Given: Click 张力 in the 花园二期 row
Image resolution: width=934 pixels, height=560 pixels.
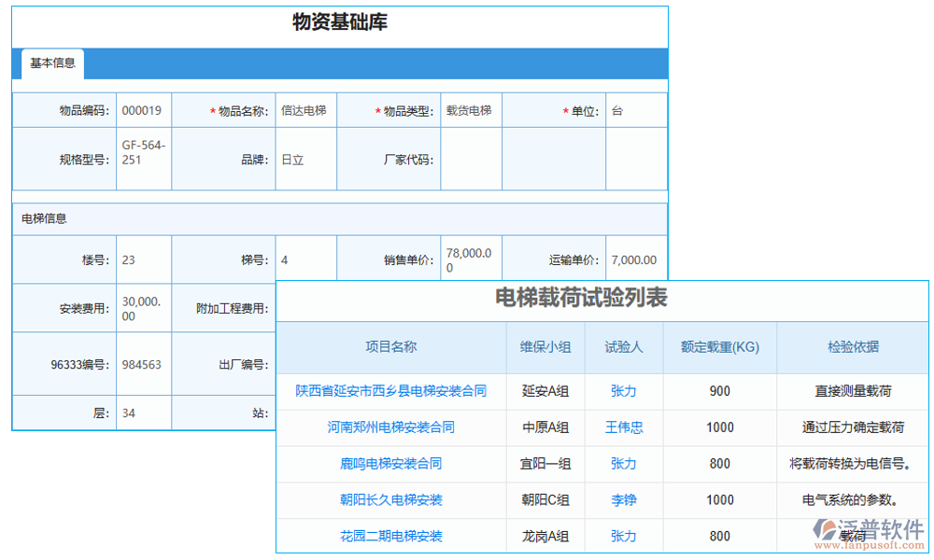Looking at the screenshot, I should (x=623, y=537).
